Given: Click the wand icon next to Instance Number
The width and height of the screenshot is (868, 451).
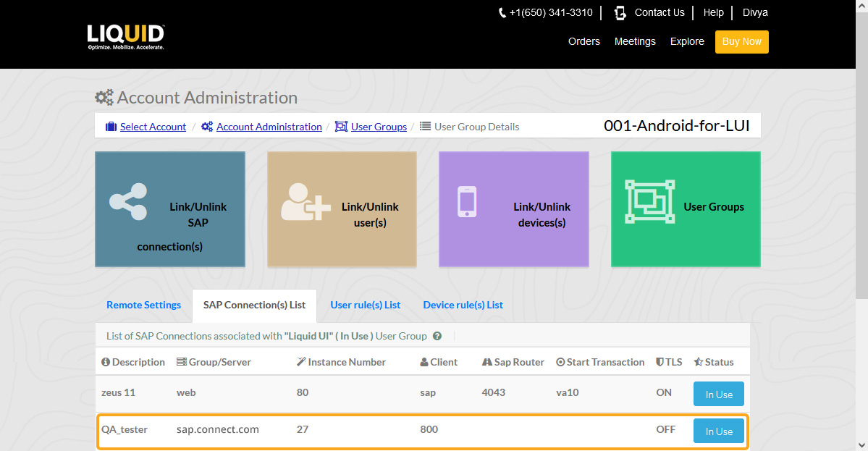Looking at the screenshot, I should click(301, 362).
